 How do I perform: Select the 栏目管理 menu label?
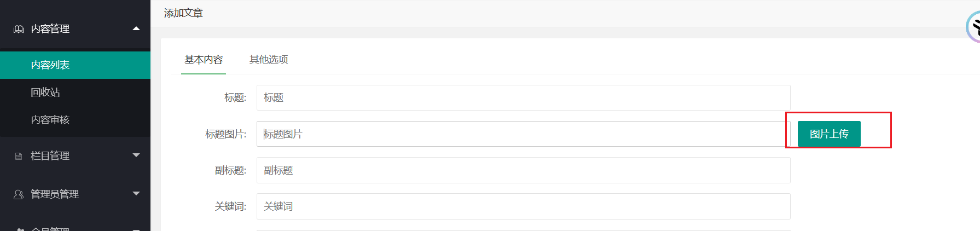pos(50,156)
